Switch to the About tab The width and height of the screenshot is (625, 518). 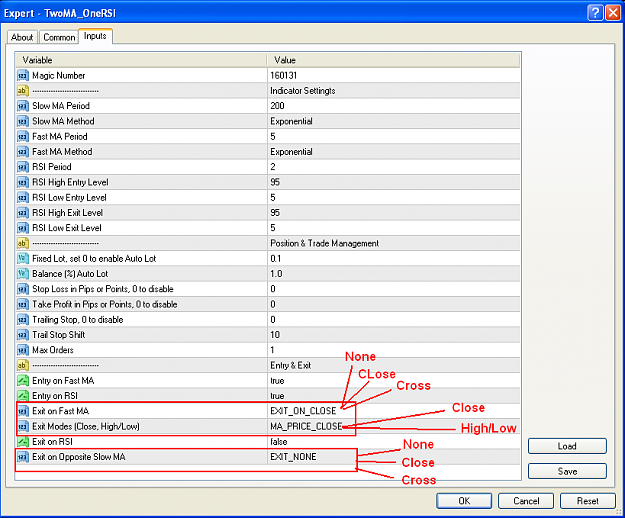pos(22,37)
